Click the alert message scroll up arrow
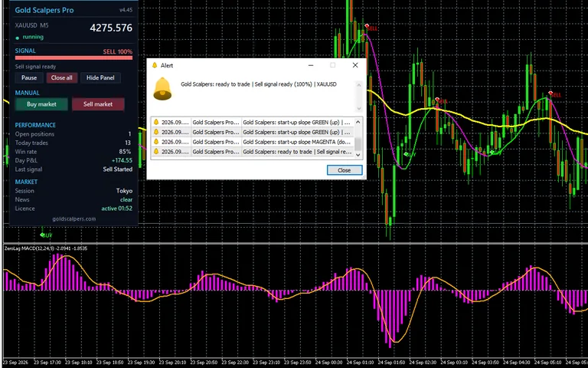588x368 pixels. pyautogui.click(x=358, y=85)
